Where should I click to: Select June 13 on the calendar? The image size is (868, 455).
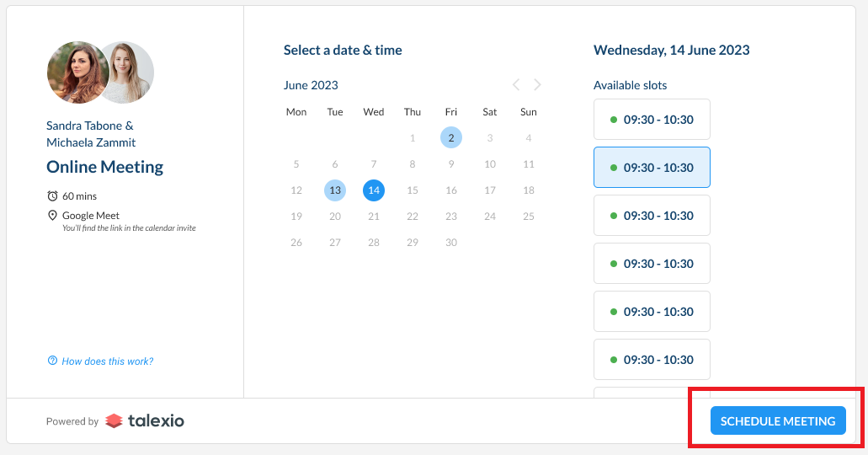pos(335,190)
